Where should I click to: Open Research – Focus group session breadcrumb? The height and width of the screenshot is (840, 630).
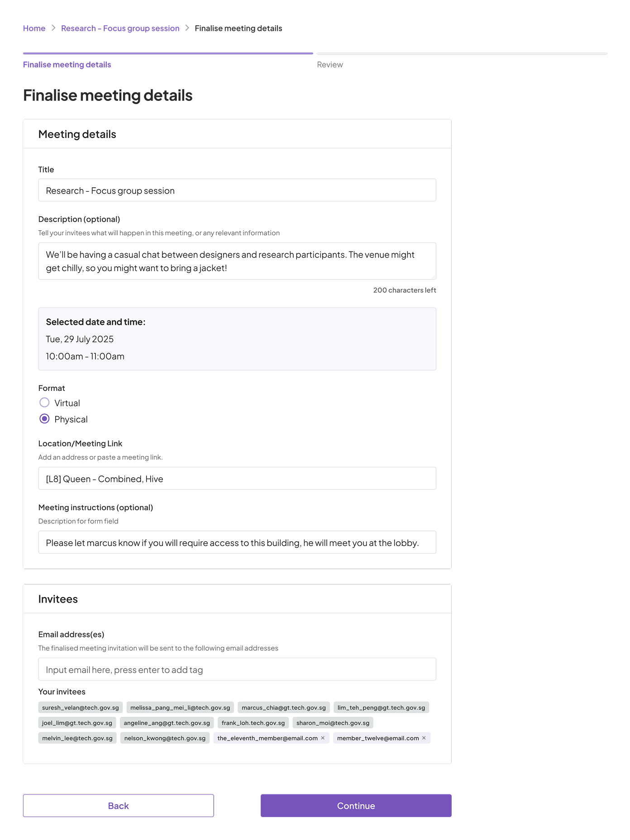point(120,28)
